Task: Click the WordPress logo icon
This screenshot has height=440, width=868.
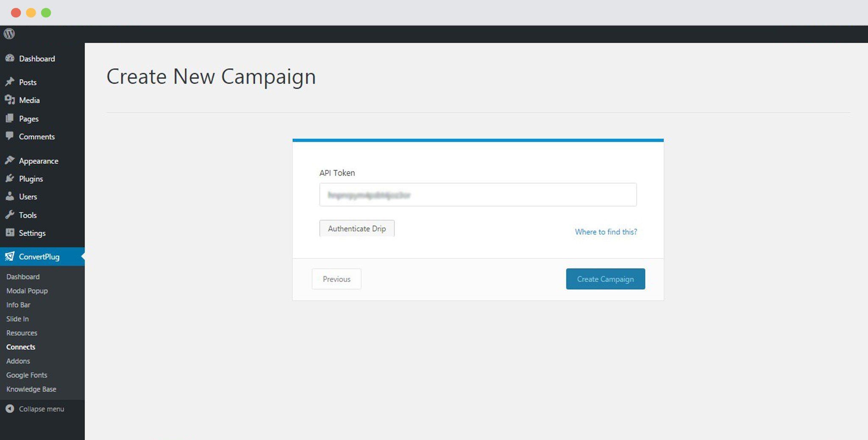Action: tap(9, 34)
